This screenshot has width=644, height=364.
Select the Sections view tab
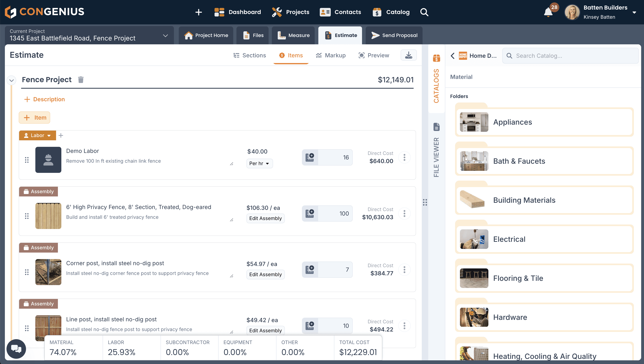(x=249, y=55)
